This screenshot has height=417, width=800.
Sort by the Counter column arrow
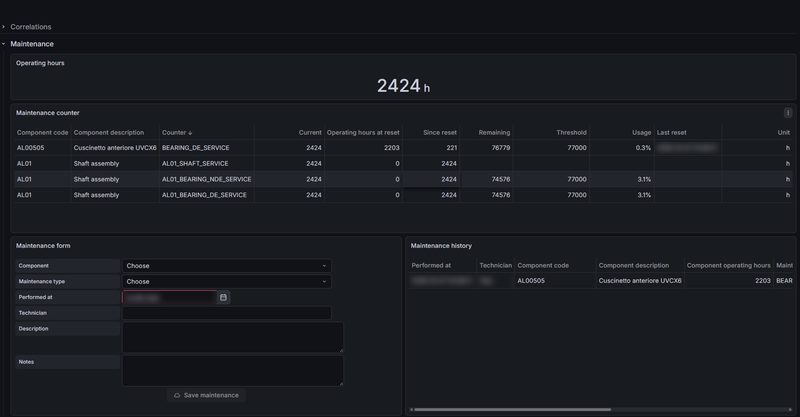point(190,133)
